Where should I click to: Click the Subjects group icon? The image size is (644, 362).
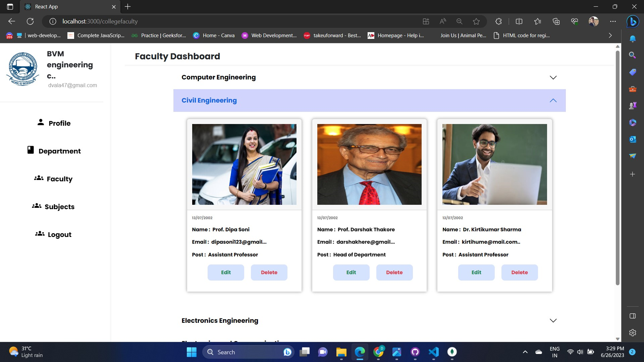click(37, 206)
